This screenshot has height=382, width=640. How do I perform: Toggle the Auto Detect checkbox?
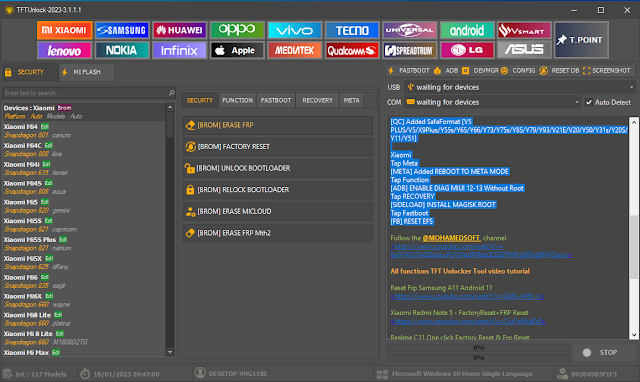click(589, 102)
